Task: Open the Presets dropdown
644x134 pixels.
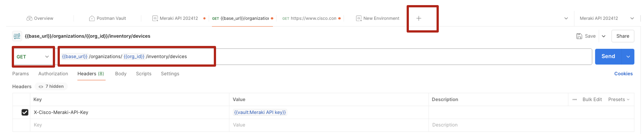Action: 619,100
